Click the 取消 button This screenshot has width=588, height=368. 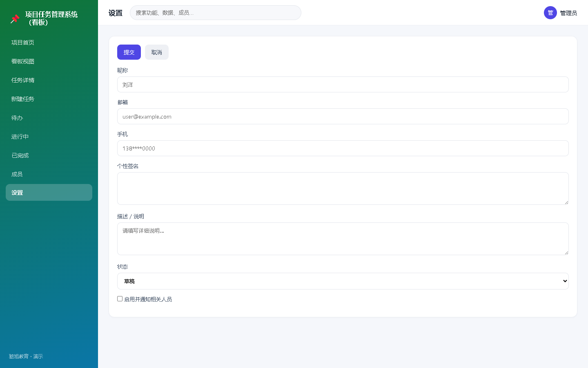157,52
